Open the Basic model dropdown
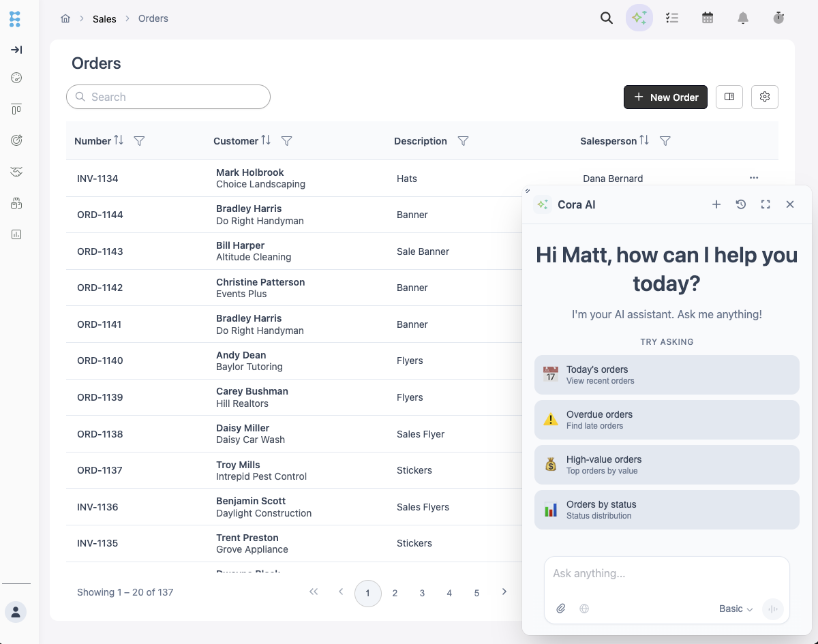Viewport: 818px width, 644px height. click(x=736, y=609)
